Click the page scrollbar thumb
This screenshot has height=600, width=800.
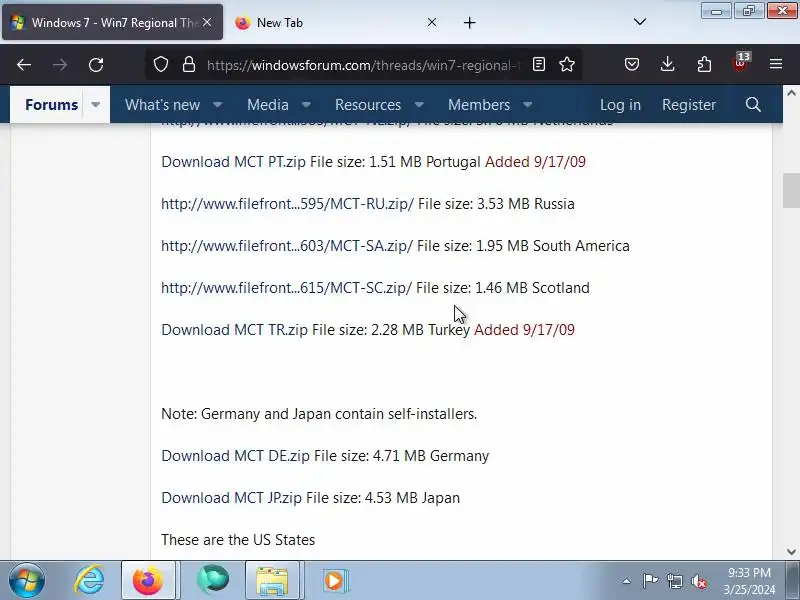[x=791, y=190]
